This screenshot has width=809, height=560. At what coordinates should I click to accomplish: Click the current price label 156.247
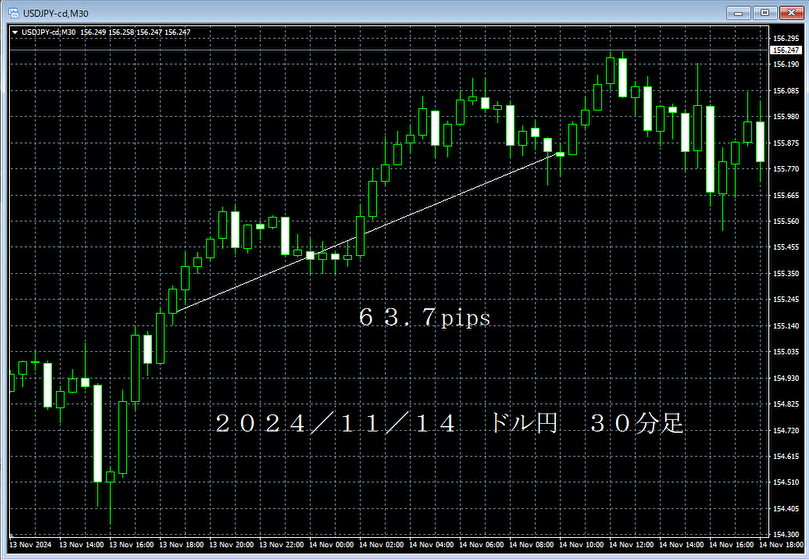tap(786, 50)
